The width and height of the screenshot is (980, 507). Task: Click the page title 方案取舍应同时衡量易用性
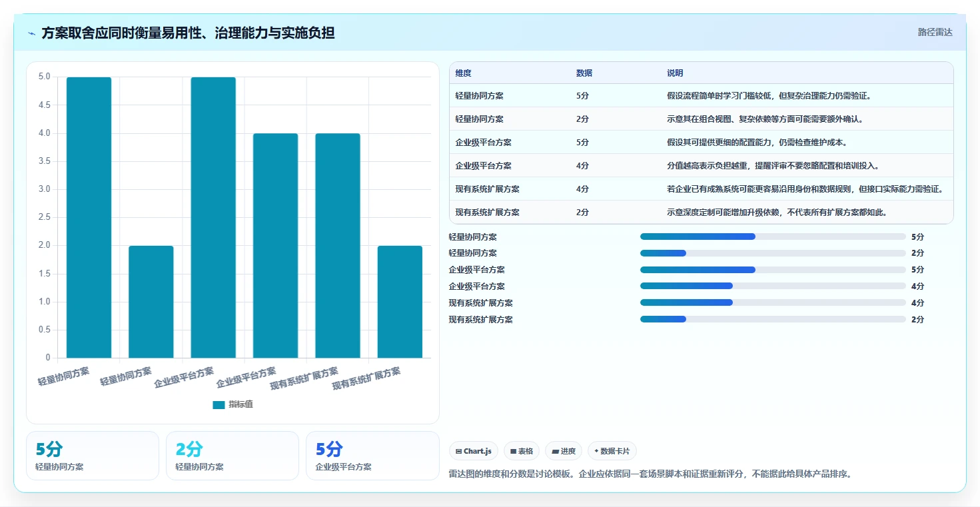[x=188, y=33]
